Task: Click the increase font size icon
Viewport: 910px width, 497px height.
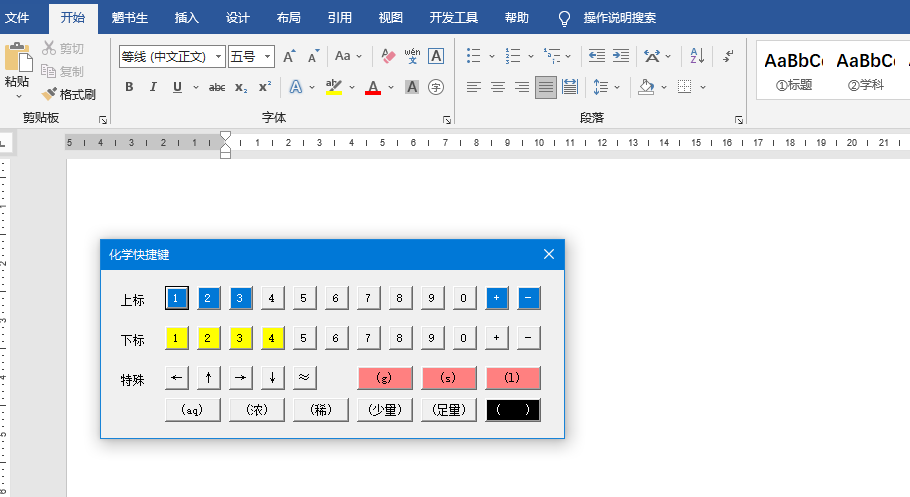Action: pos(289,57)
